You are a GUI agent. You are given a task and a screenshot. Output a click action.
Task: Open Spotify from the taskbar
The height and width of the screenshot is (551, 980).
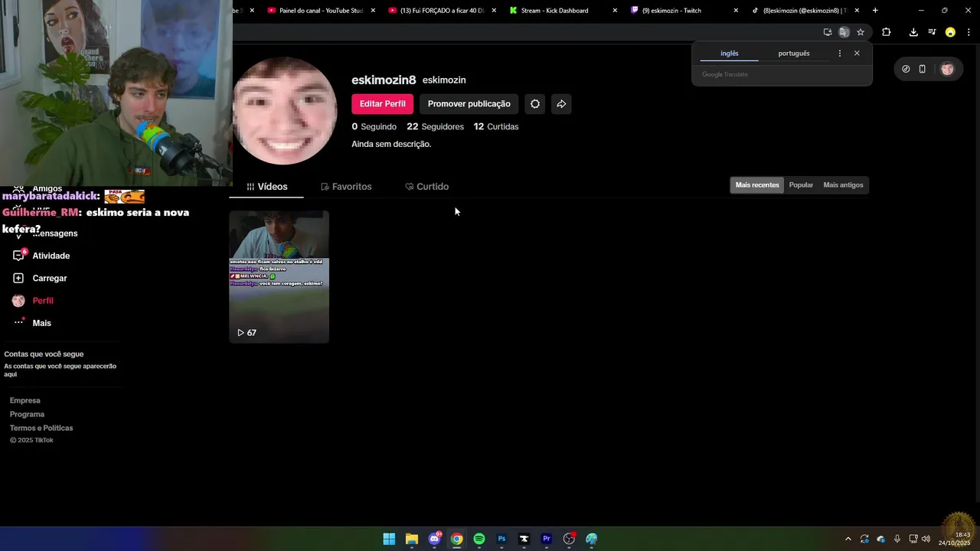(x=479, y=539)
